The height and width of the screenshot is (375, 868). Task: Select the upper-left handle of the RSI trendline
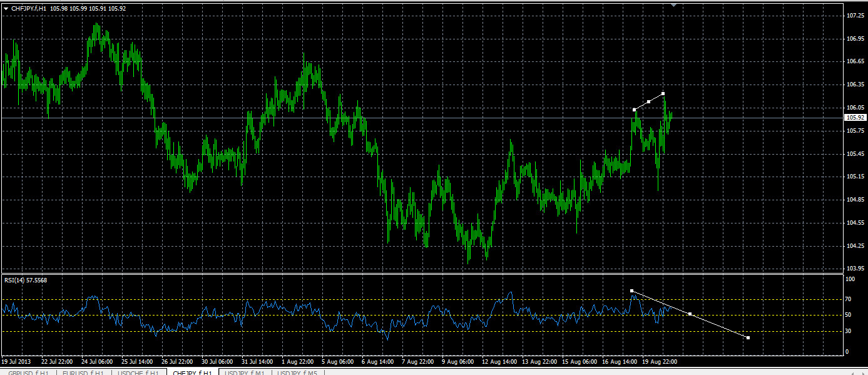[632, 290]
